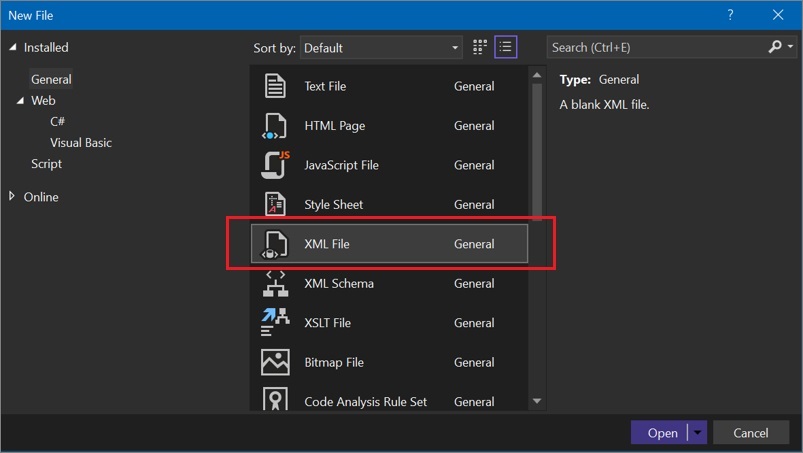Image resolution: width=803 pixels, height=453 pixels.
Task: Select the HTML Page template icon
Action: pyautogui.click(x=275, y=126)
